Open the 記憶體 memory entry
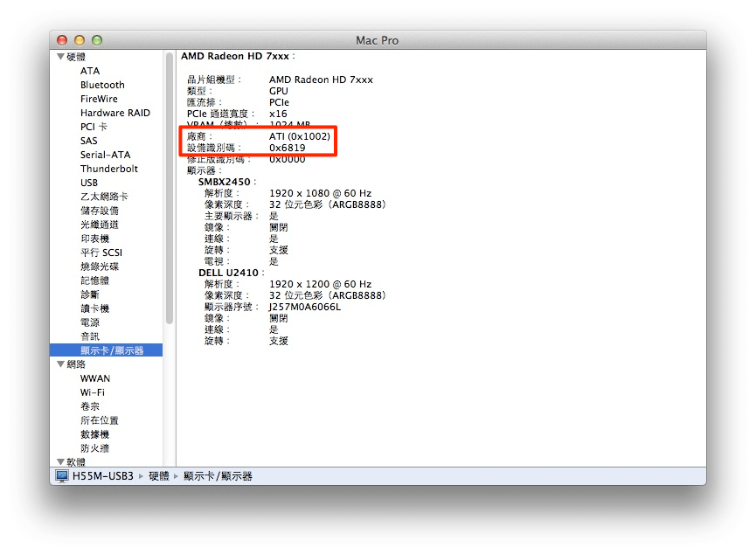 click(94, 280)
